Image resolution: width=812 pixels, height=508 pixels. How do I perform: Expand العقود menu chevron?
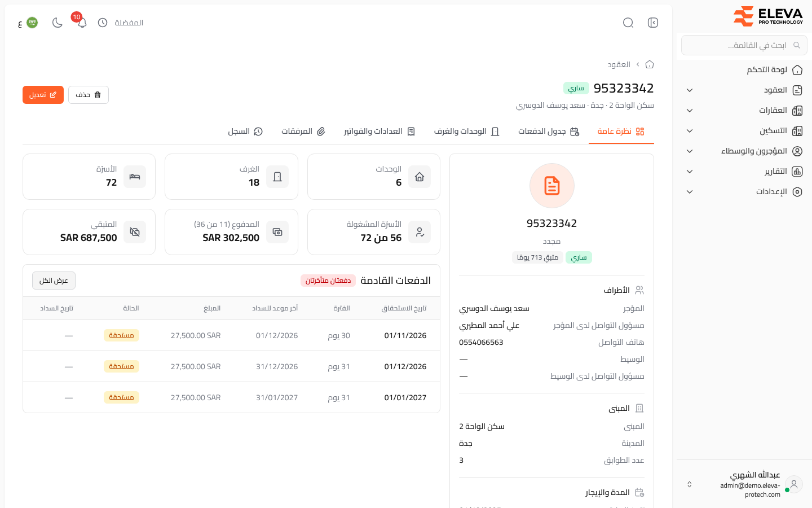pos(690,90)
